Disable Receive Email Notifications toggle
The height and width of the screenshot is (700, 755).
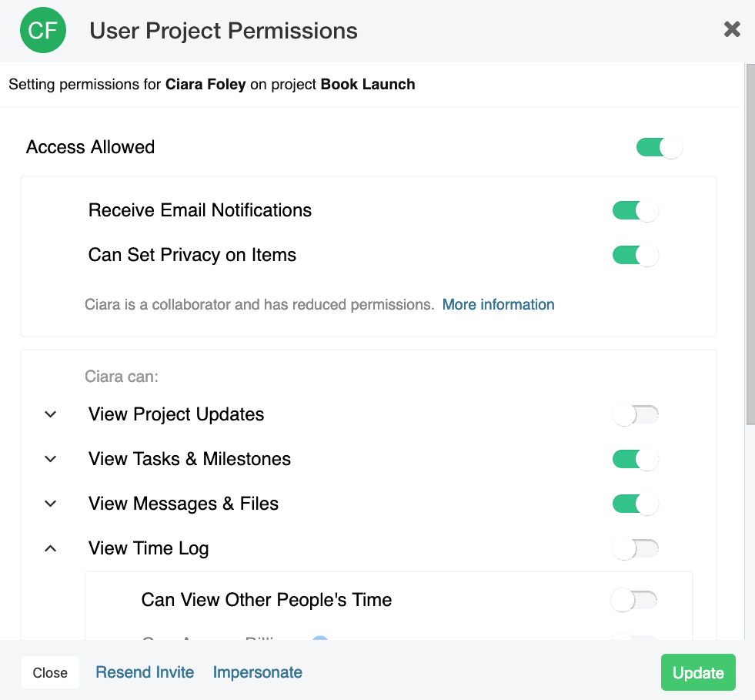click(x=635, y=210)
